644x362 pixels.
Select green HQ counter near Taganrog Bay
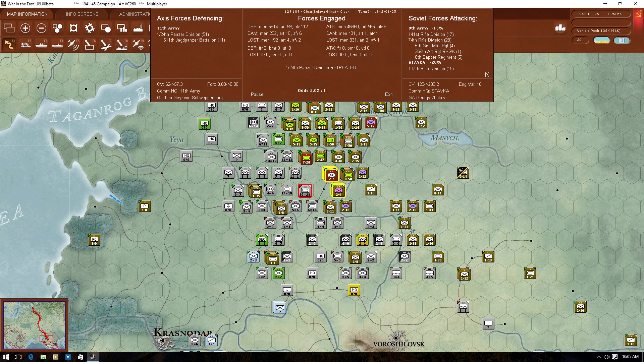click(x=204, y=124)
